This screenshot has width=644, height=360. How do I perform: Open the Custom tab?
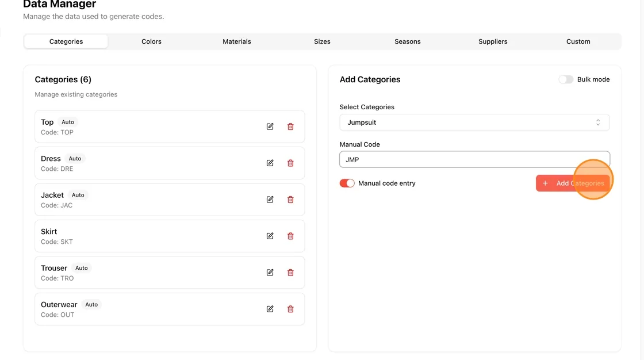click(x=578, y=41)
